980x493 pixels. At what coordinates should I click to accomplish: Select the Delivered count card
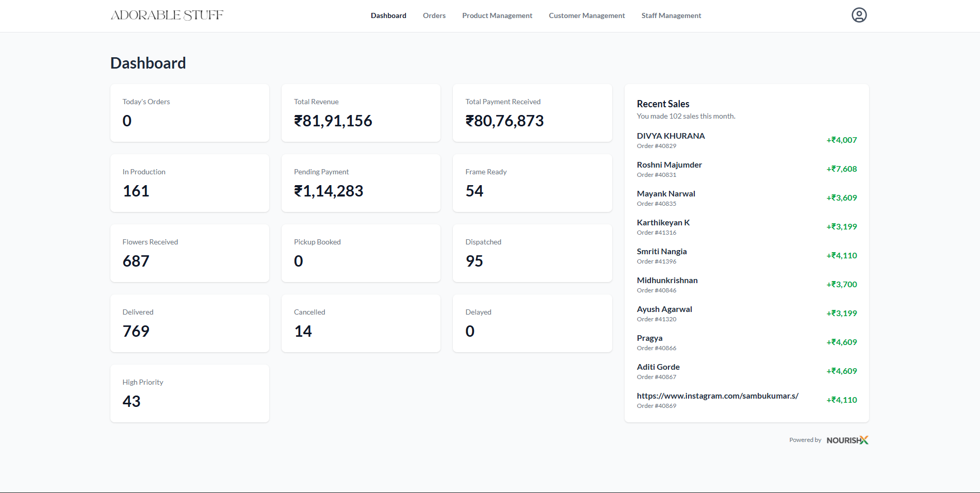189,323
